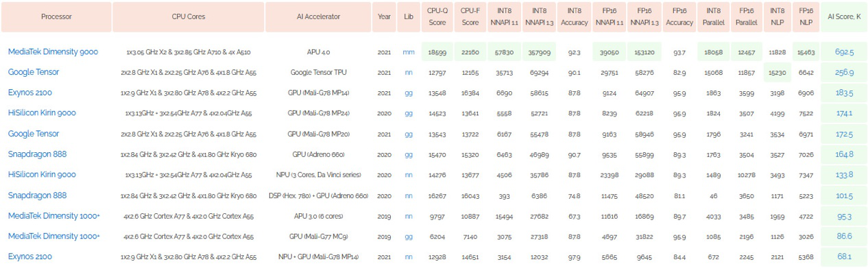The image size is (868, 275).
Task: Click the 692.5 AI score value
Action: [844, 52]
